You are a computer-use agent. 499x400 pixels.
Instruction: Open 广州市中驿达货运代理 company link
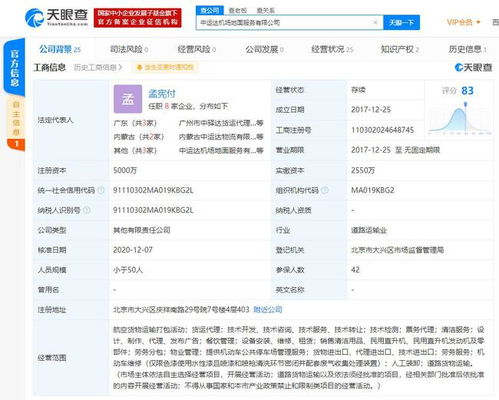[x=221, y=123]
